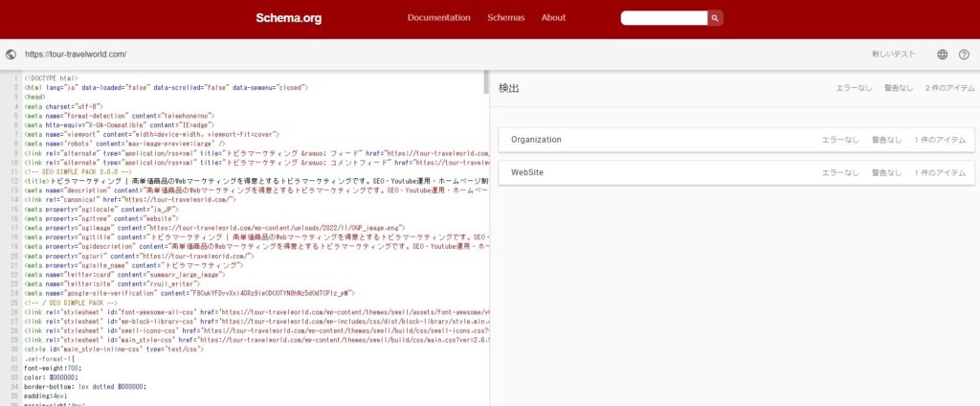Open the help question mark icon
Screen dimensions: 980x406
pos(964,55)
